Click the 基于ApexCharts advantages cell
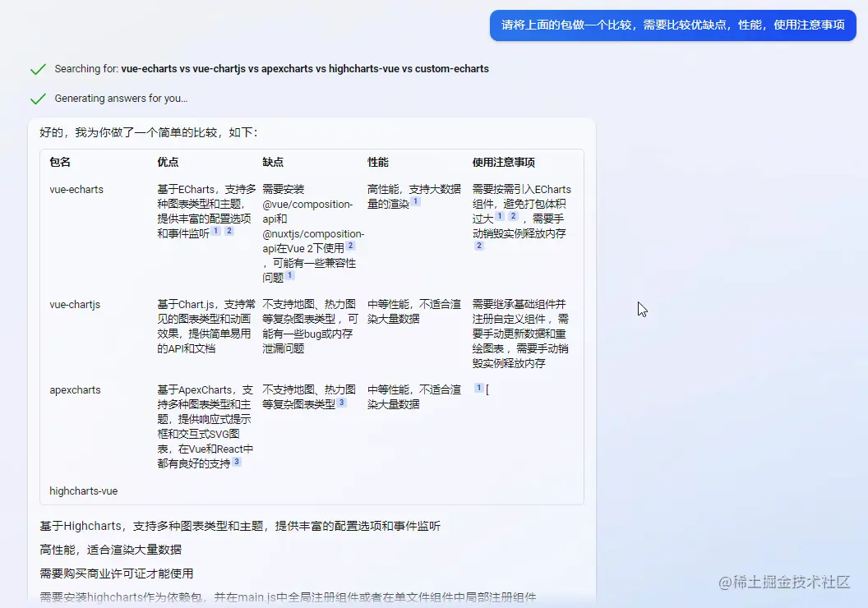This screenshot has height=608, width=868. point(205,426)
